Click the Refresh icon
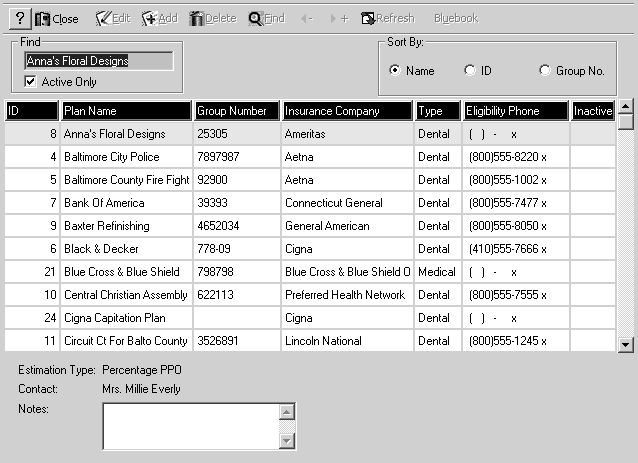This screenshot has width=638, height=463. [367, 18]
